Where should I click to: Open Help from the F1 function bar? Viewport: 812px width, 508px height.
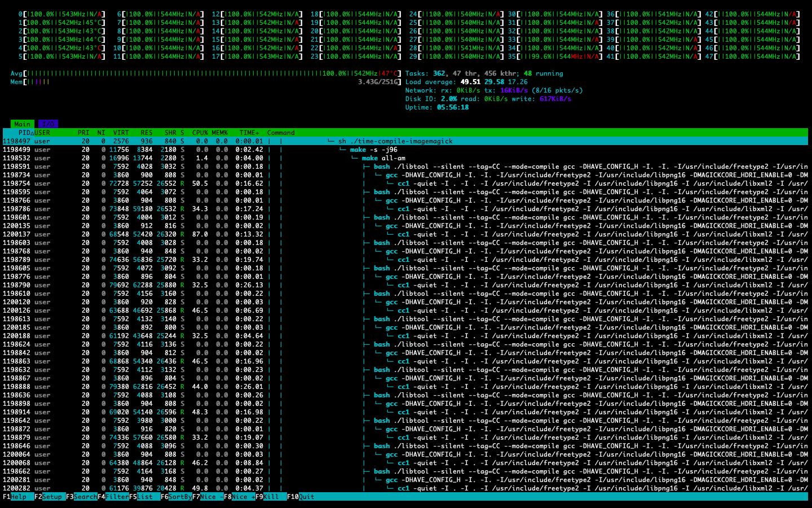point(19,497)
